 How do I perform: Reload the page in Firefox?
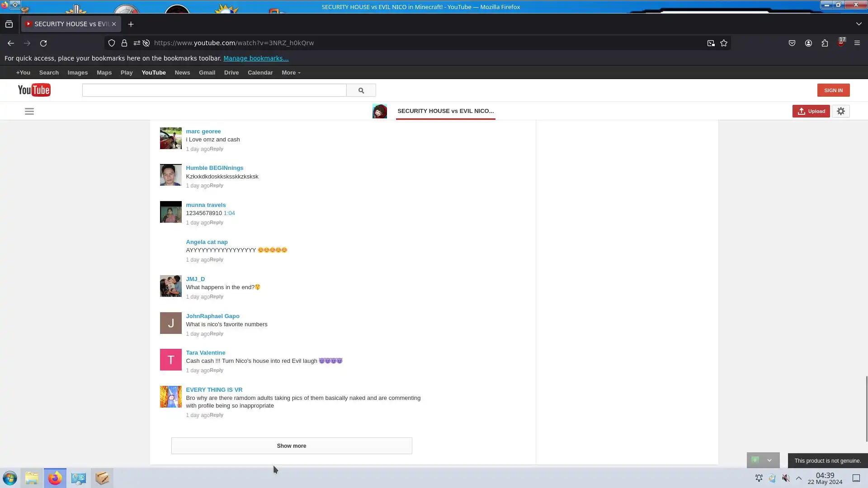tap(43, 43)
